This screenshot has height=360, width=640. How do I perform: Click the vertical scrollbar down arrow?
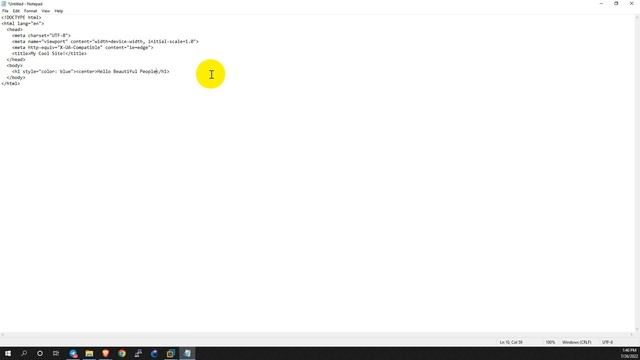pyautogui.click(x=637, y=329)
